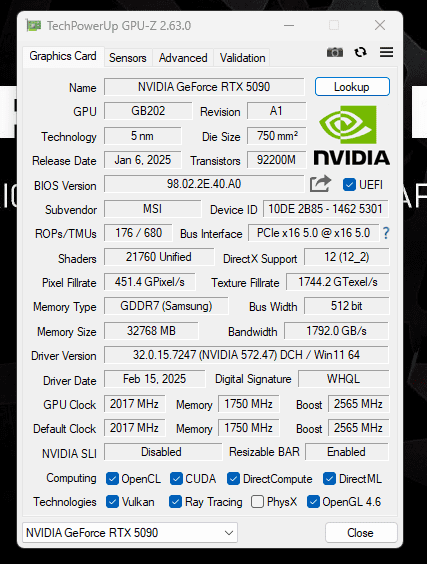The image size is (427, 564).
Task: Switch to the Graphics Card tab
Action: (63, 56)
